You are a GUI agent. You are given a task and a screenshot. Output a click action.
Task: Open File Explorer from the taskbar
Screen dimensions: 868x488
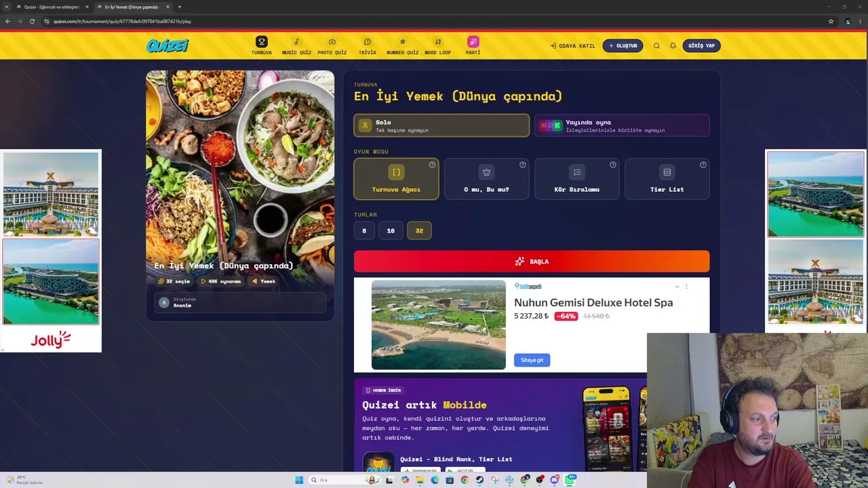[x=420, y=480]
